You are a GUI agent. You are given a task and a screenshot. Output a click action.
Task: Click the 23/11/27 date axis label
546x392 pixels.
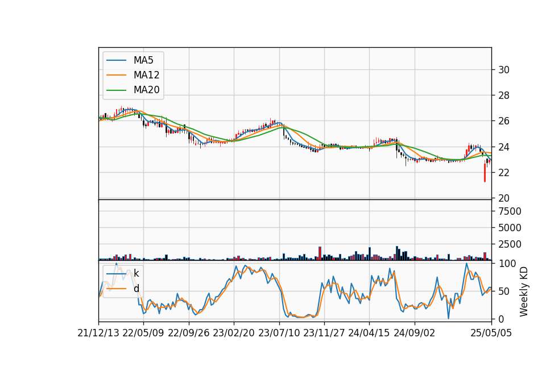[324, 333]
